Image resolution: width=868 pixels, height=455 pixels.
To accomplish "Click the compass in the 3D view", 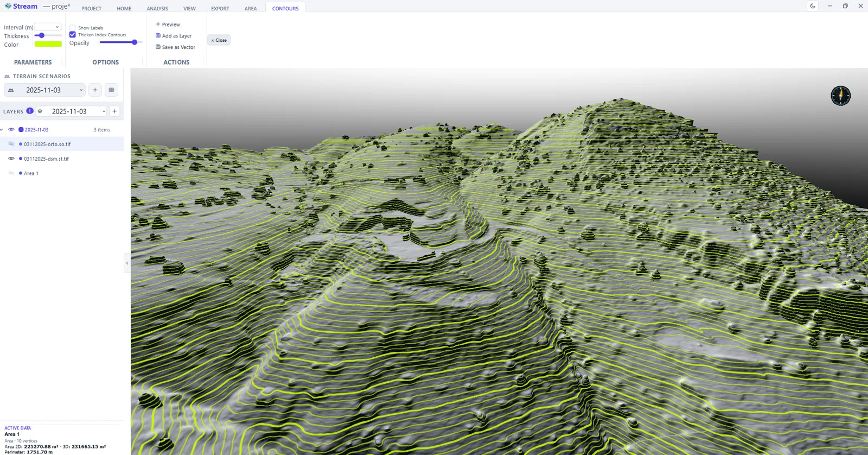I will [840, 96].
